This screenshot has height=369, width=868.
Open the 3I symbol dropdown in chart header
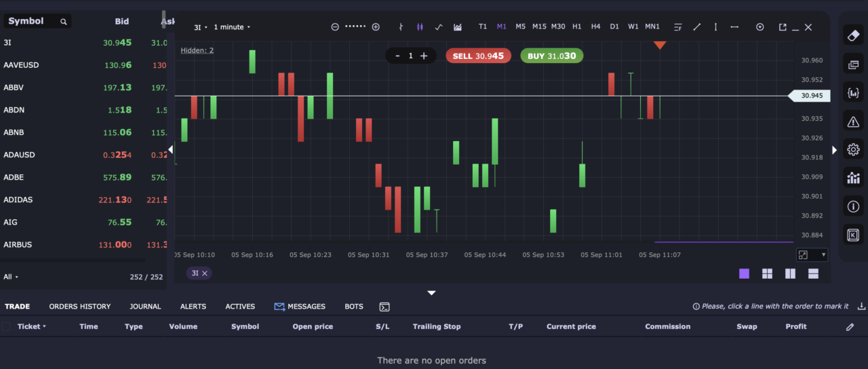(x=201, y=27)
